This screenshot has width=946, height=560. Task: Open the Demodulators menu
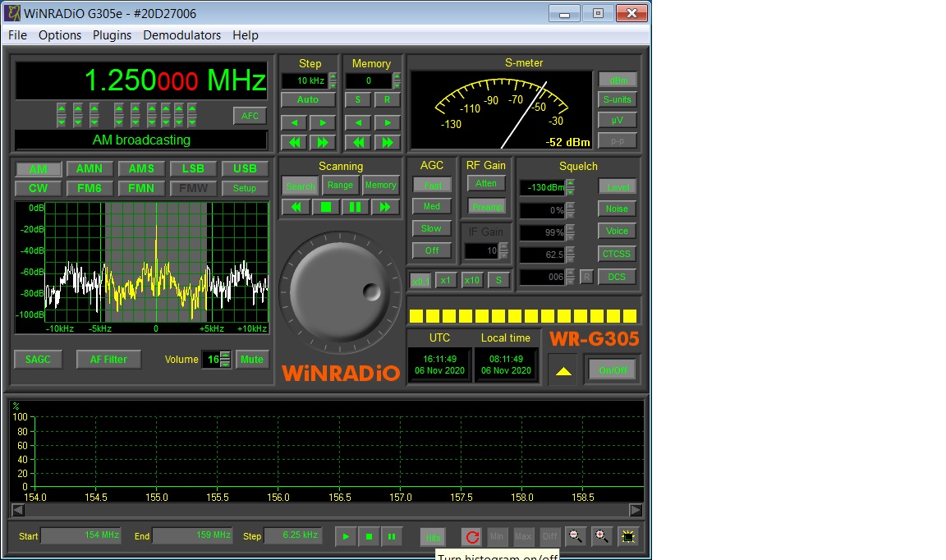[181, 35]
